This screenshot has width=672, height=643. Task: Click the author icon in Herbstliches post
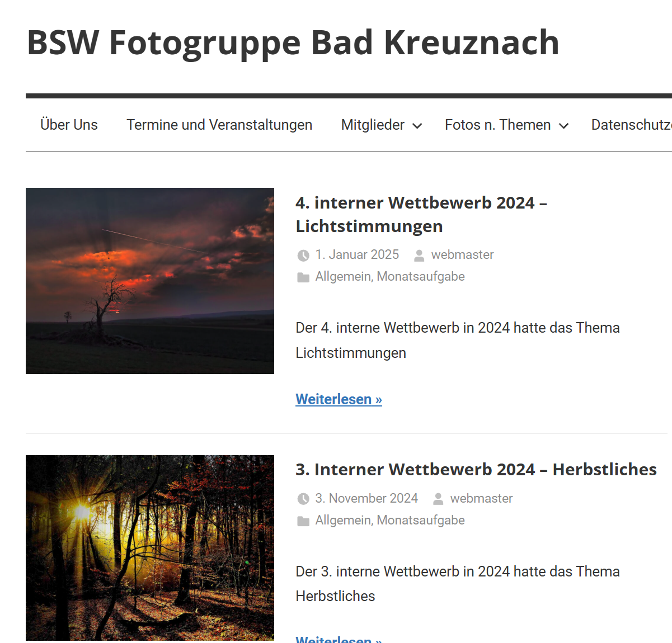[438, 499]
